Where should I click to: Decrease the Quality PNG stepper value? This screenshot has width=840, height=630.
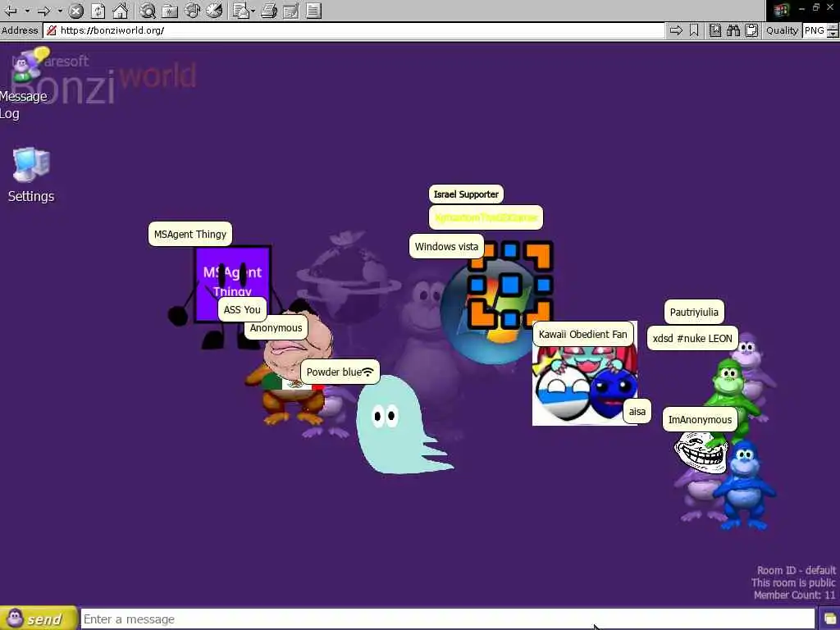(x=833, y=34)
